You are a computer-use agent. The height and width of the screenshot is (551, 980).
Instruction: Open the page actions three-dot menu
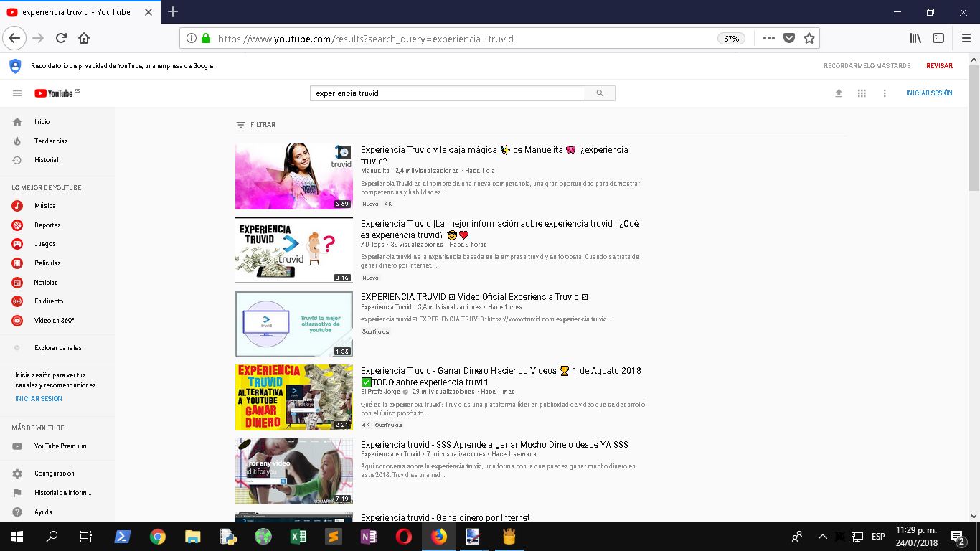point(768,39)
